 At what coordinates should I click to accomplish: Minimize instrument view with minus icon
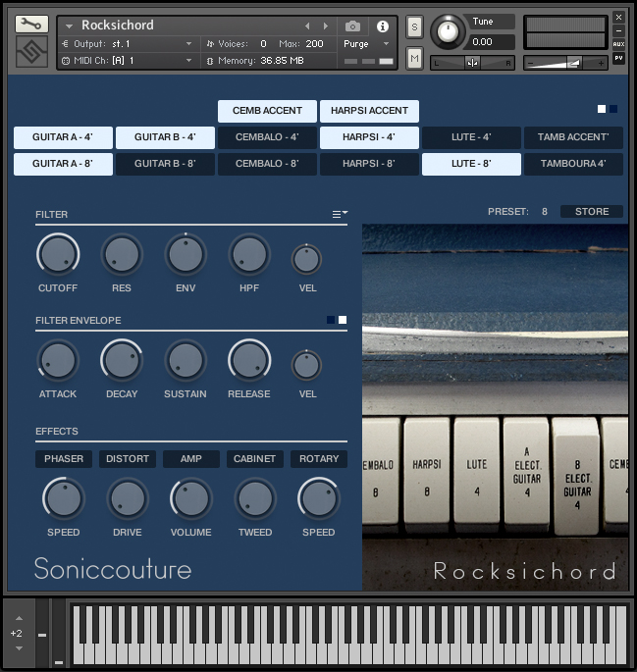[x=618, y=30]
